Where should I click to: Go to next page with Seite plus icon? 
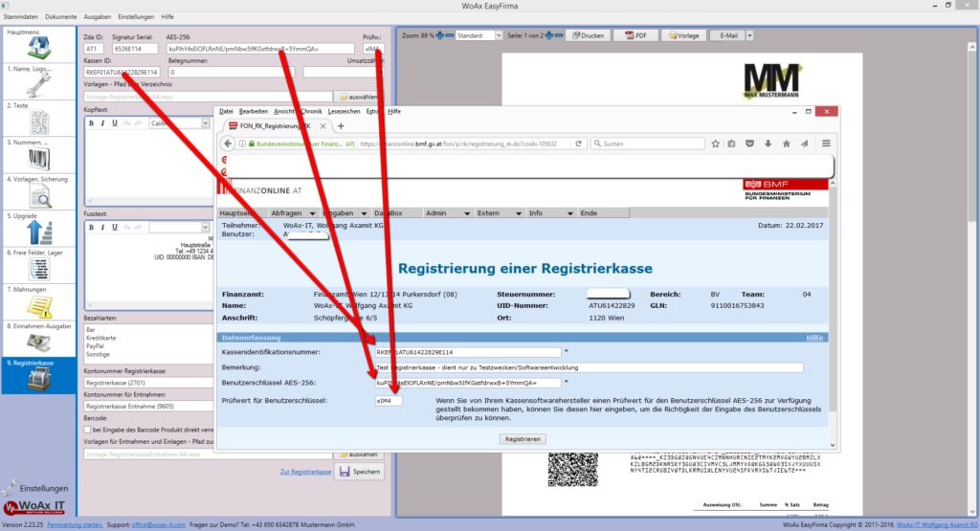(548, 35)
